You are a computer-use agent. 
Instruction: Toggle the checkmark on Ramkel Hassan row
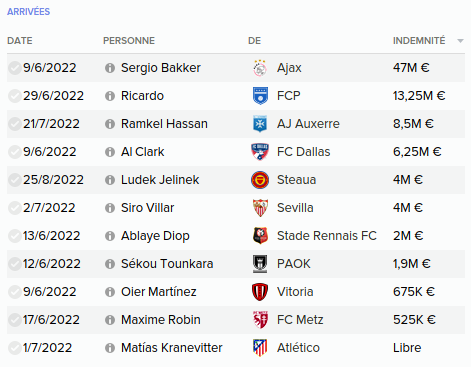point(15,124)
